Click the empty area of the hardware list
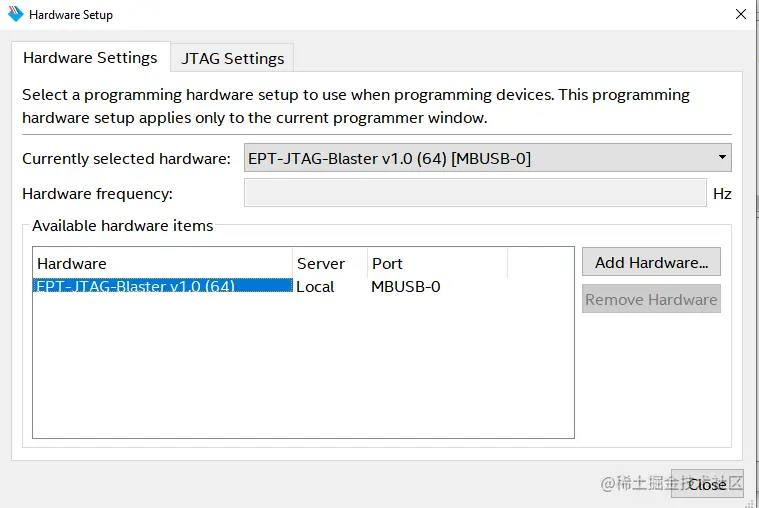The width and height of the screenshot is (759, 508). pyautogui.click(x=304, y=366)
